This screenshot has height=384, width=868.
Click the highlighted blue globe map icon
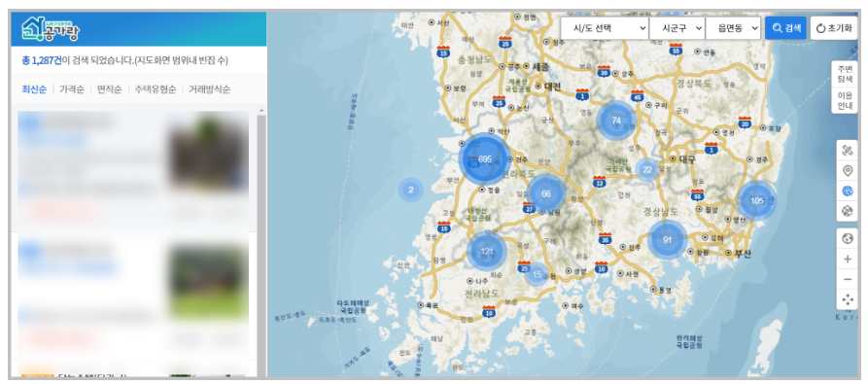[847, 191]
